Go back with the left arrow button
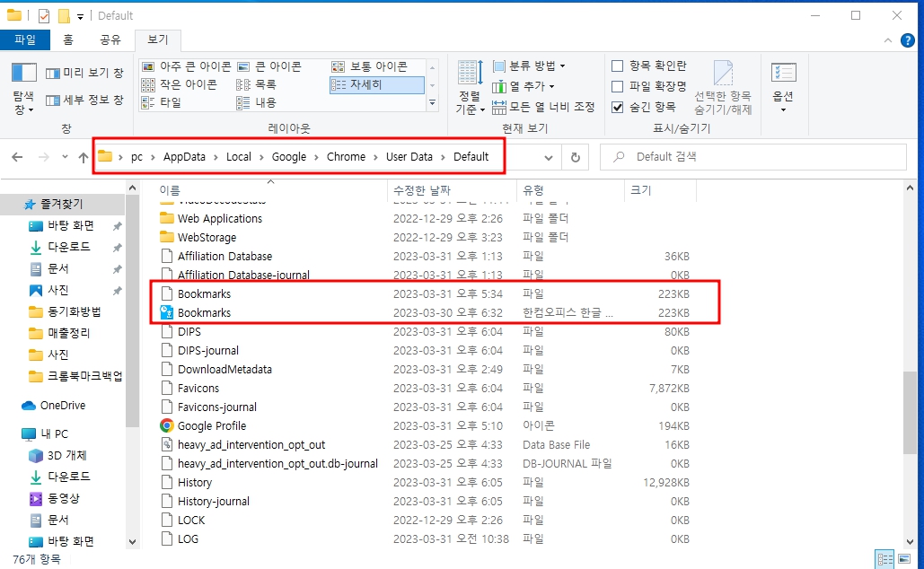Screen dimensions: 924x569 point(17,157)
